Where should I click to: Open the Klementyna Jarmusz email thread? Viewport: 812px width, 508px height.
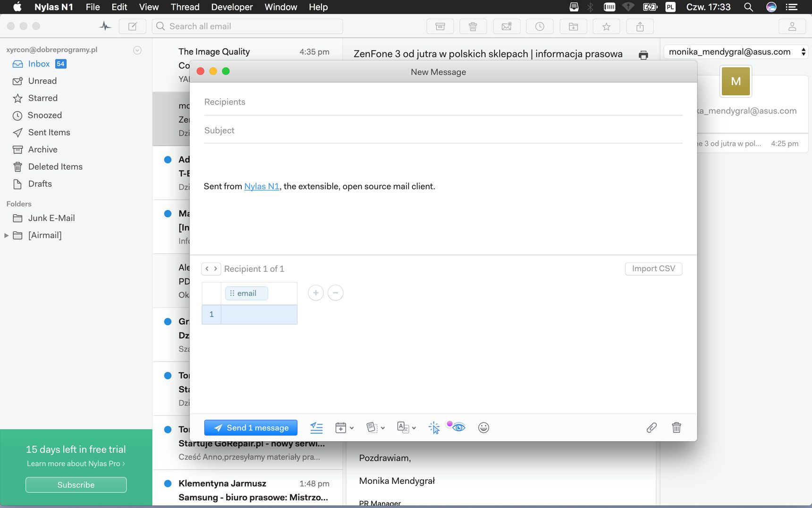248,489
